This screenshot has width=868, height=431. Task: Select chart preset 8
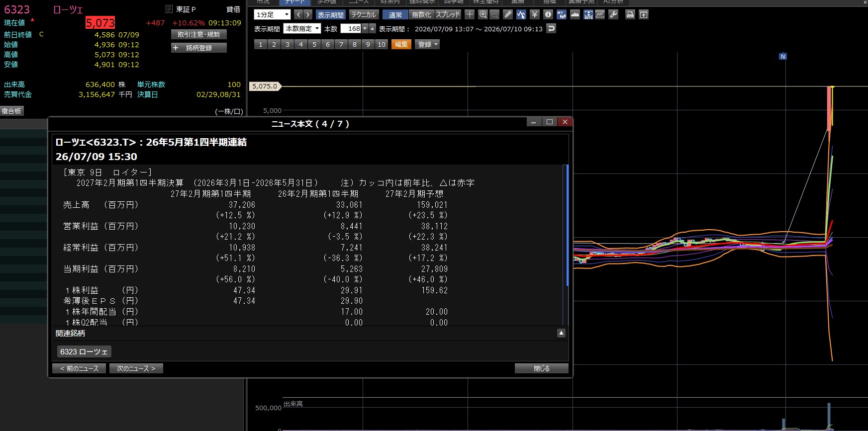[355, 44]
